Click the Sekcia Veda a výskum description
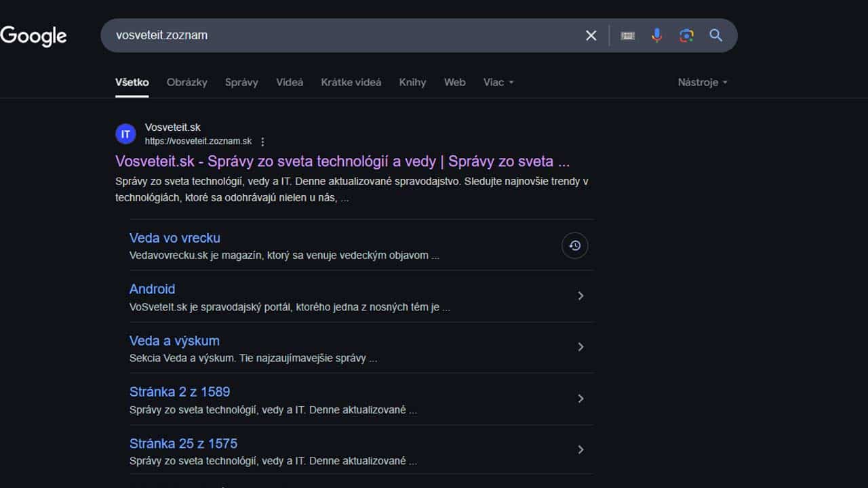Image resolution: width=868 pixels, height=488 pixels. coord(253,359)
